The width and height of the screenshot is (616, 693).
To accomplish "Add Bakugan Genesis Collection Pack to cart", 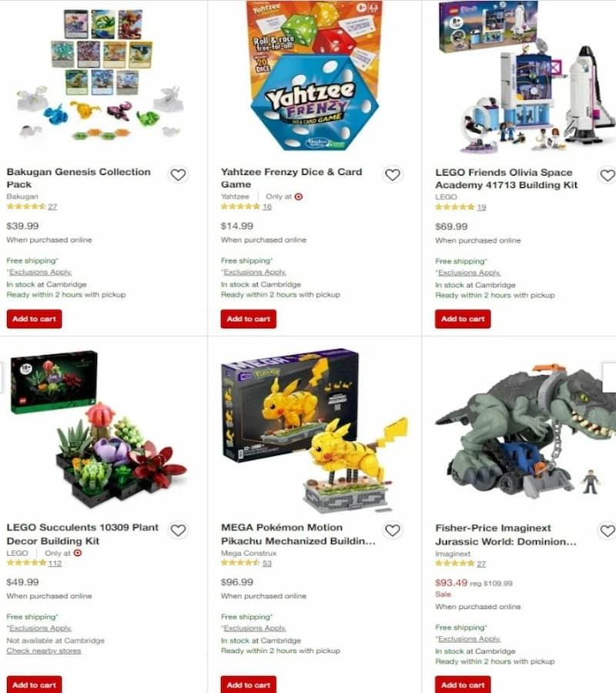I will tap(34, 319).
